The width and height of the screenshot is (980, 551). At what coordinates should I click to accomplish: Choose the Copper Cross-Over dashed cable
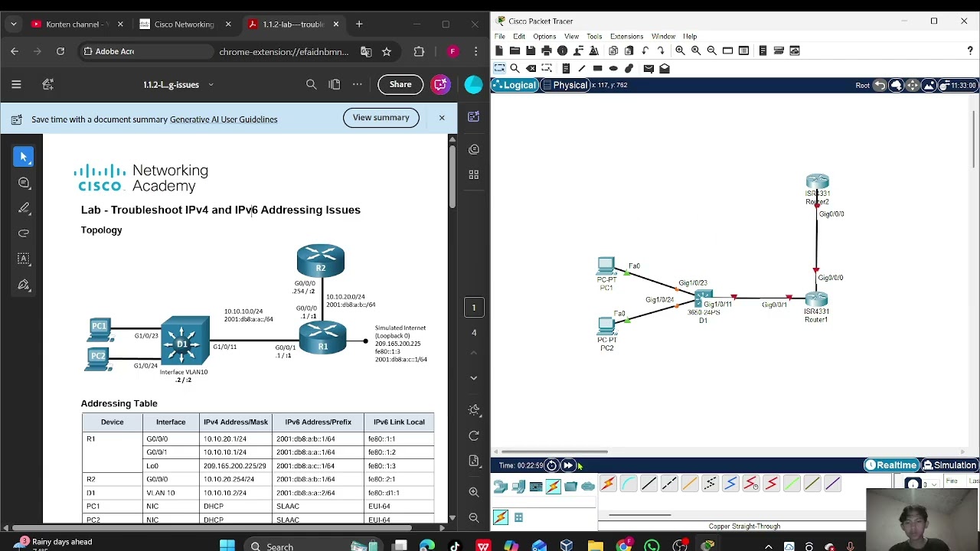[x=669, y=484]
